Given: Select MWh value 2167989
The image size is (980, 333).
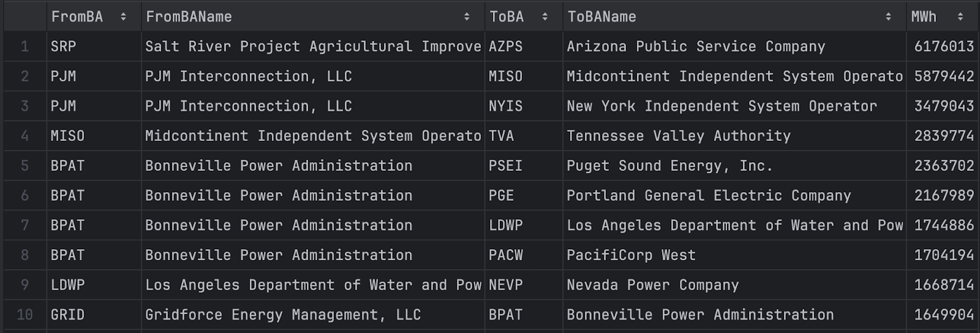Looking at the screenshot, I should pos(943,196).
